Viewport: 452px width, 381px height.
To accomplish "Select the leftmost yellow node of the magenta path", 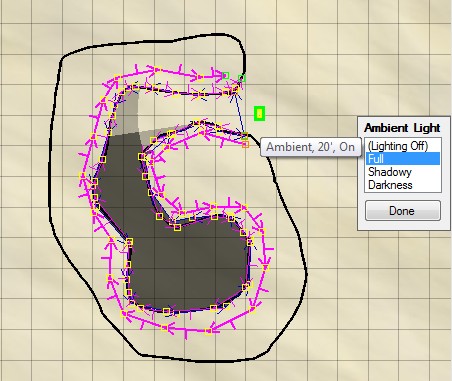I will (x=82, y=176).
